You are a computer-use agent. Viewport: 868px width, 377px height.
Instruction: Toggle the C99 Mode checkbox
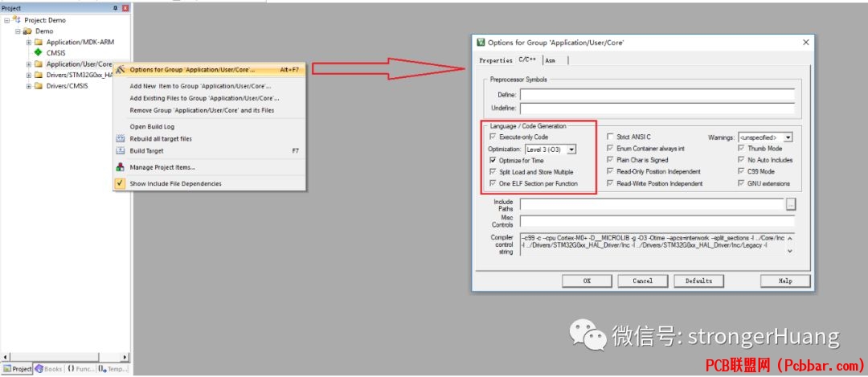point(741,171)
